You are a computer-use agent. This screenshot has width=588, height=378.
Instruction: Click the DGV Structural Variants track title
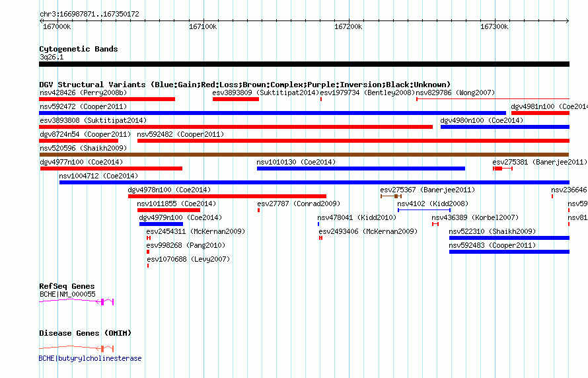click(244, 85)
